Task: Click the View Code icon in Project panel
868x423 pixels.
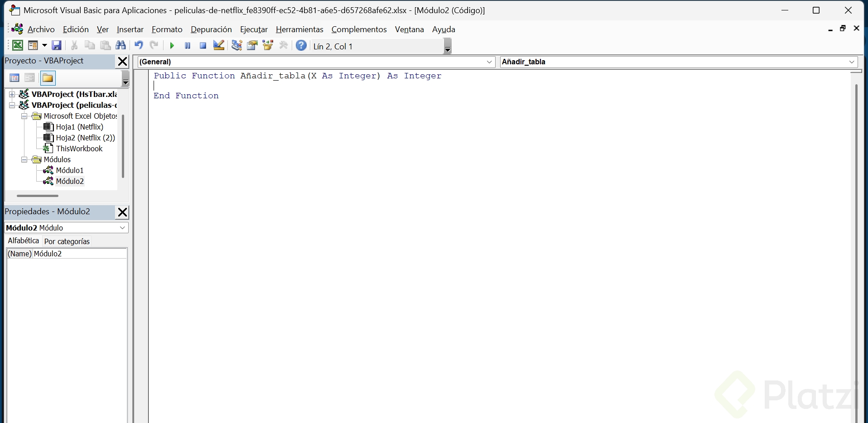Action: tap(14, 78)
